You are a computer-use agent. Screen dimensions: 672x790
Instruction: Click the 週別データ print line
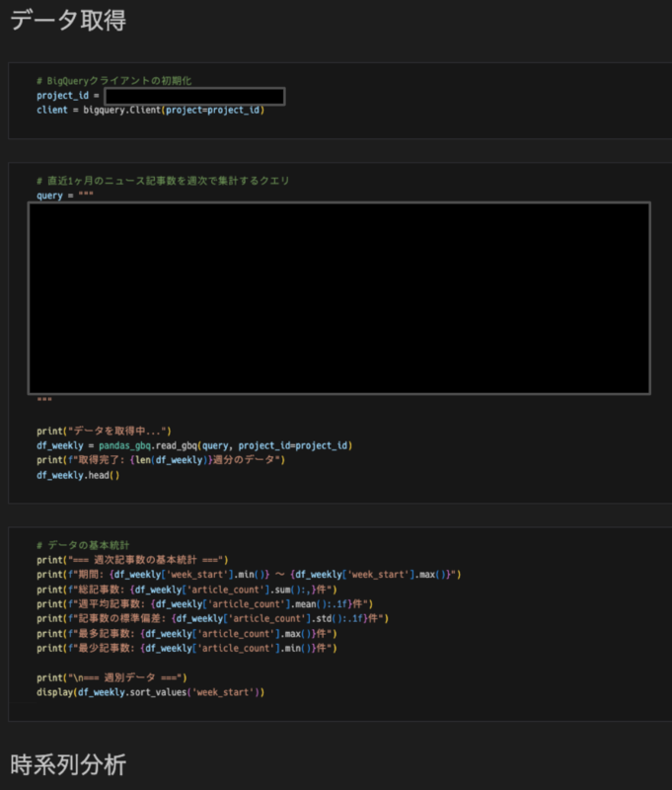pyautogui.click(x=112, y=677)
